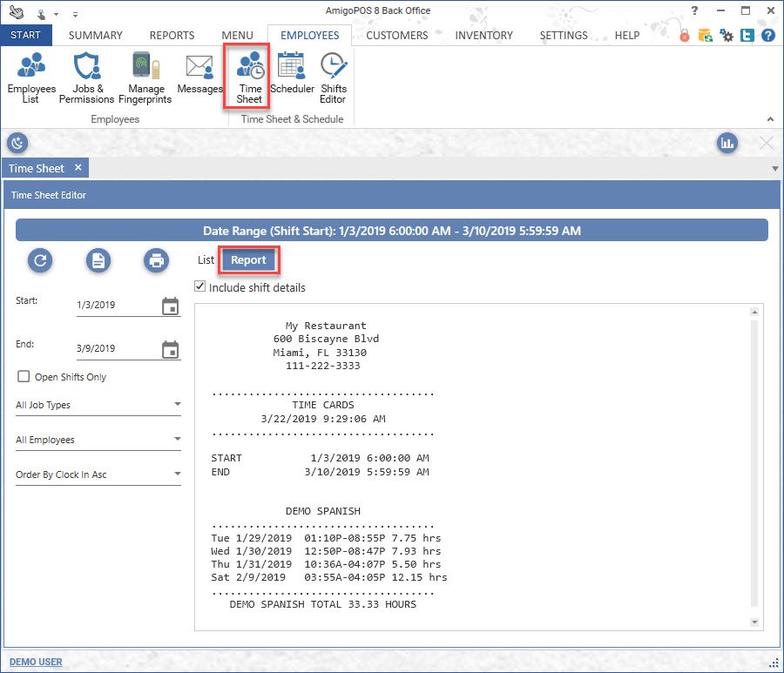Click the report vertical scrollbar
This screenshot has height=673, width=784.
[755, 461]
